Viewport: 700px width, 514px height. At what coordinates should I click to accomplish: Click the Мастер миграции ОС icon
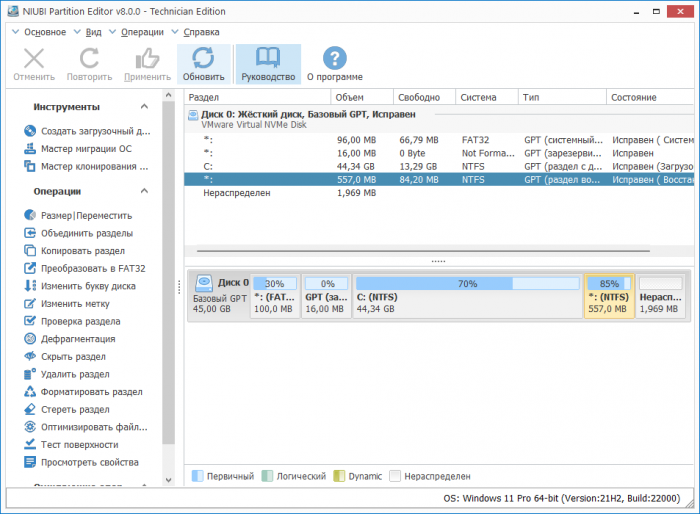[30, 149]
